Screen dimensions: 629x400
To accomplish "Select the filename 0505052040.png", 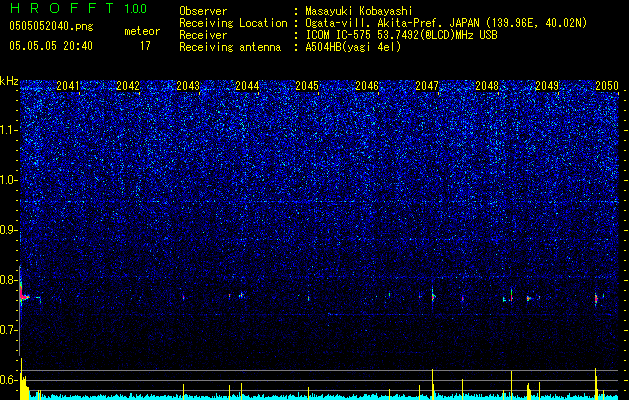I will (x=51, y=26).
